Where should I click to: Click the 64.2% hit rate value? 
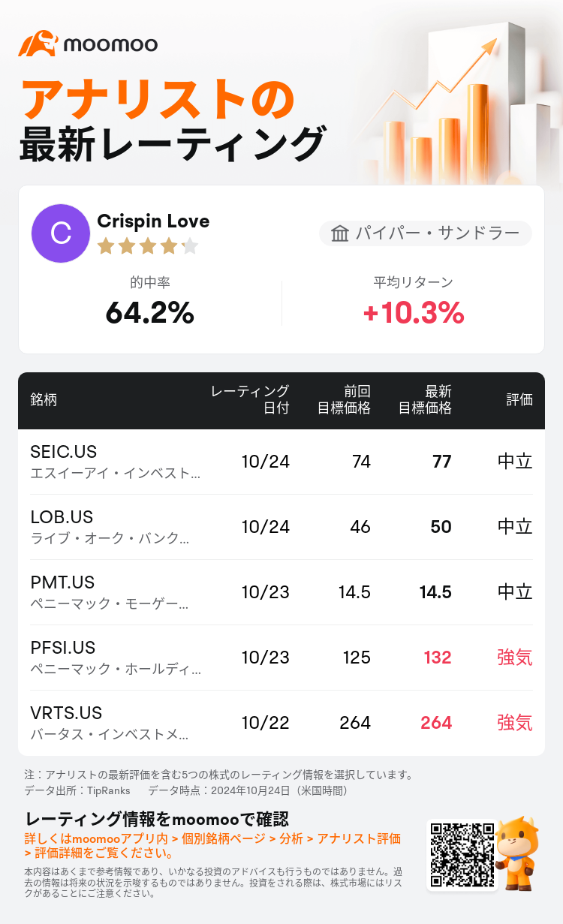coord(150,312)
